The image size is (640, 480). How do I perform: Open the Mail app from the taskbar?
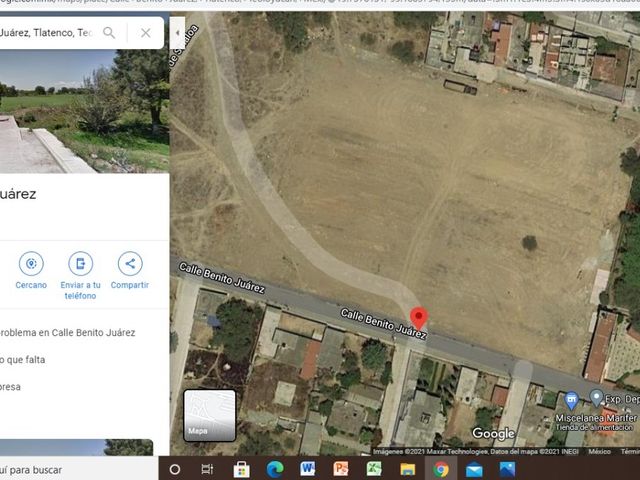(x=474, y=470)
